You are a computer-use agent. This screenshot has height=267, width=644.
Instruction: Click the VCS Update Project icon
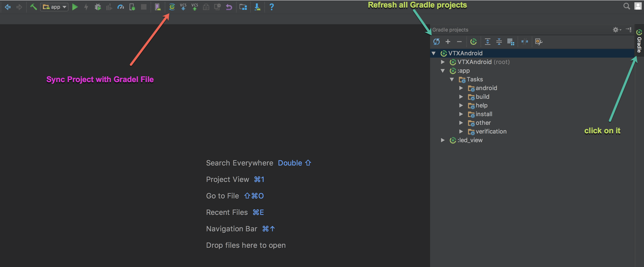click(183, 7)
